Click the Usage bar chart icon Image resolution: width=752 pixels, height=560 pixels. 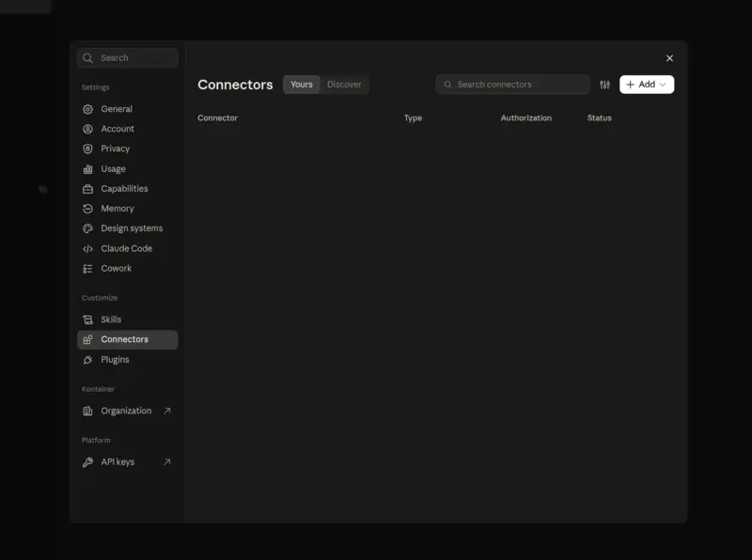(x=87, y=169)
